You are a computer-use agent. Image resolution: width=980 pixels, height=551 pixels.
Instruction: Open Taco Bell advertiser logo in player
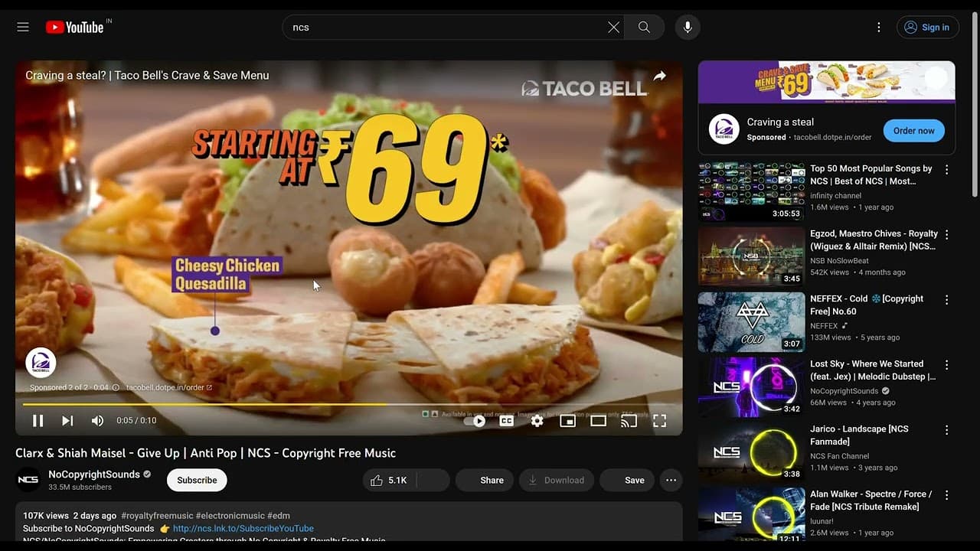41,363
